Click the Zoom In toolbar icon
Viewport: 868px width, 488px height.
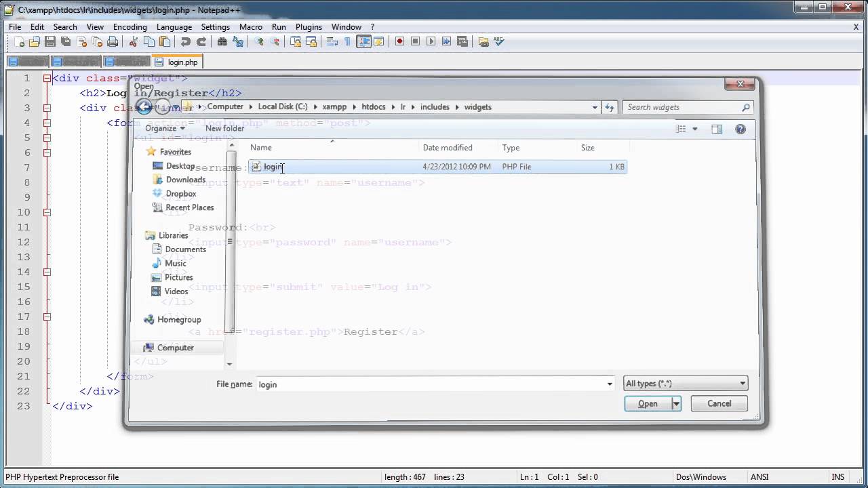click(x=258, y=41)
